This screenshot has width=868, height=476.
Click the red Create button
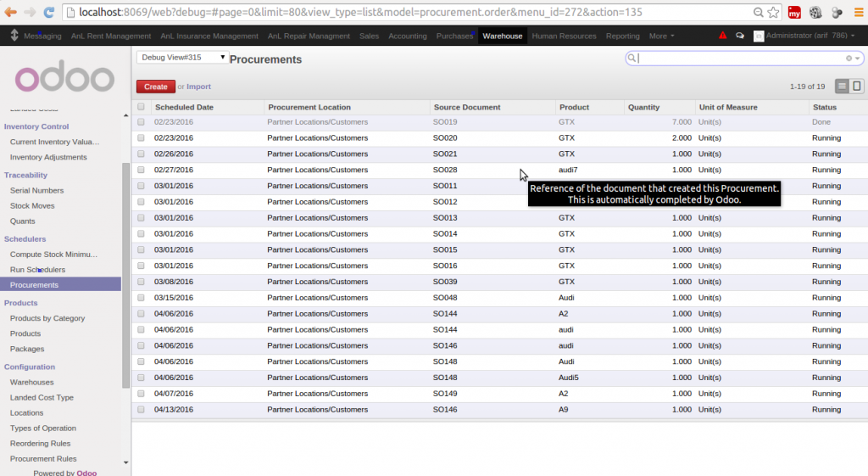(x=155, y=87)
